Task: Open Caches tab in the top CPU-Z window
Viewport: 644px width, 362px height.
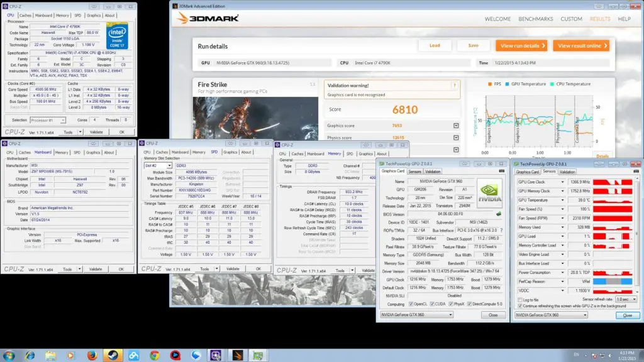Action: click(x=25, y=15)
